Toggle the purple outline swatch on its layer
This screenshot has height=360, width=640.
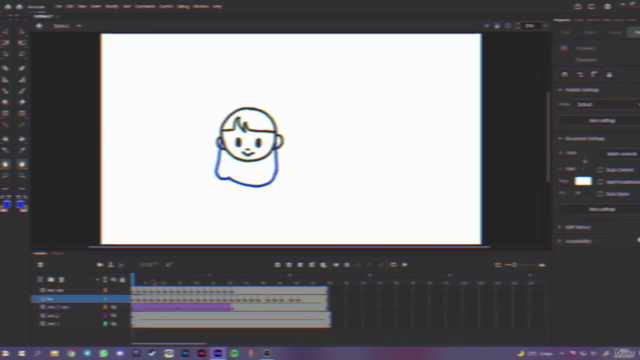point(105,316)
